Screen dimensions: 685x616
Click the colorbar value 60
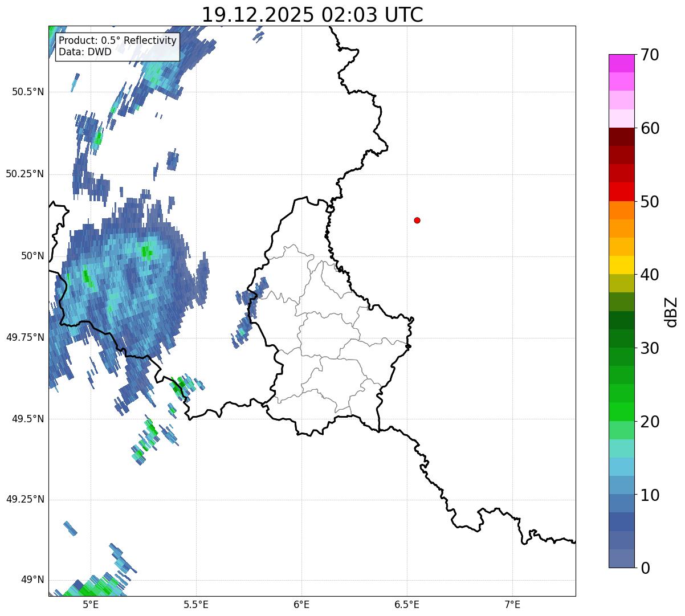pyautogui.click(x=650, y=128)
